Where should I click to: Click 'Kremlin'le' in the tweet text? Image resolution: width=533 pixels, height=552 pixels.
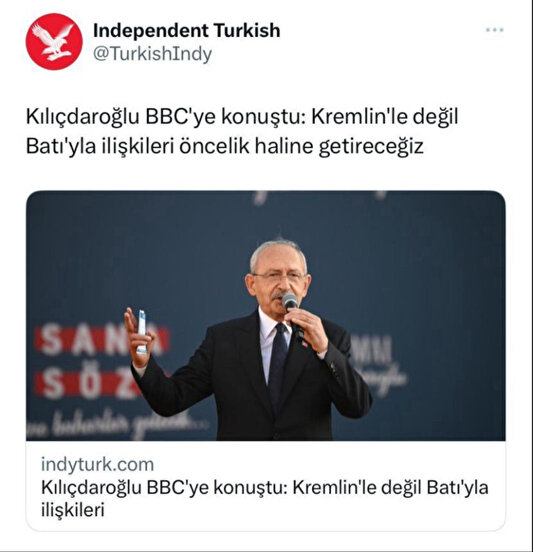pos(359,117)
